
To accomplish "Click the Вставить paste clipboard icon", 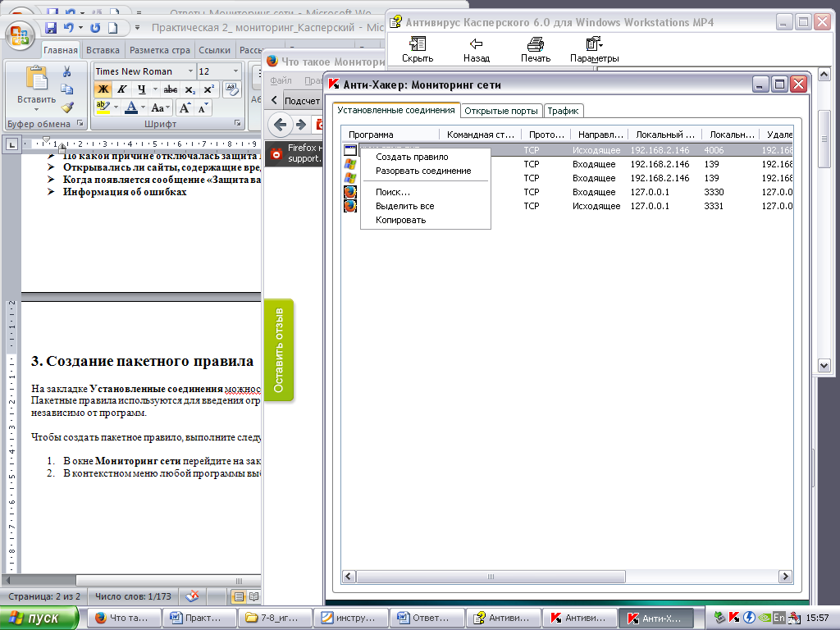I will [x=36, y=78].
